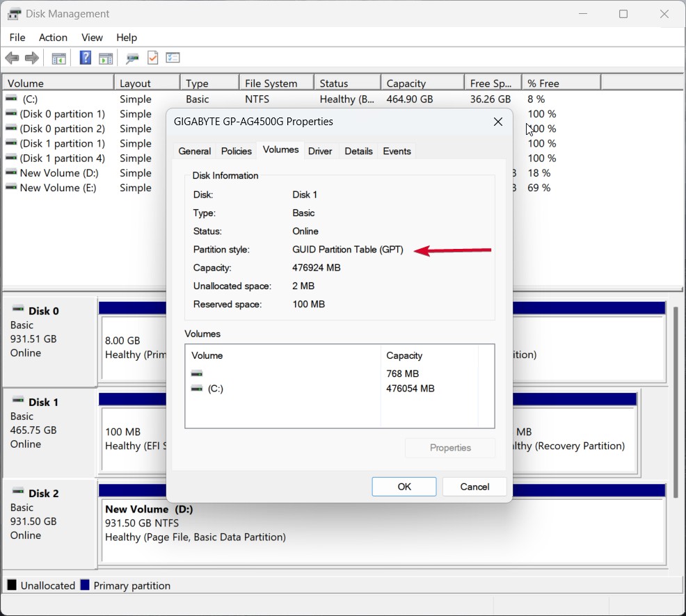Screen dimensions: 686x616
Task: Toggle the Show/Hide Action Pane icon
Action: click(x=106, y=58)
